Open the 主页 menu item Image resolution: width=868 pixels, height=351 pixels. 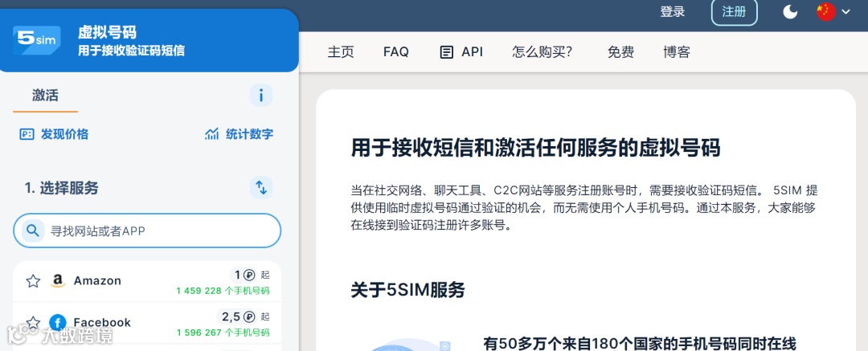[x=341, y=52]
